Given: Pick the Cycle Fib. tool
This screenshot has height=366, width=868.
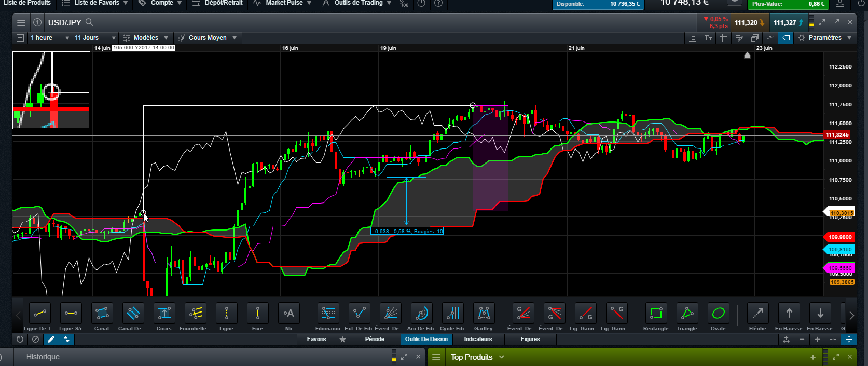Looking at the screenshot, I should pos(453,314).
